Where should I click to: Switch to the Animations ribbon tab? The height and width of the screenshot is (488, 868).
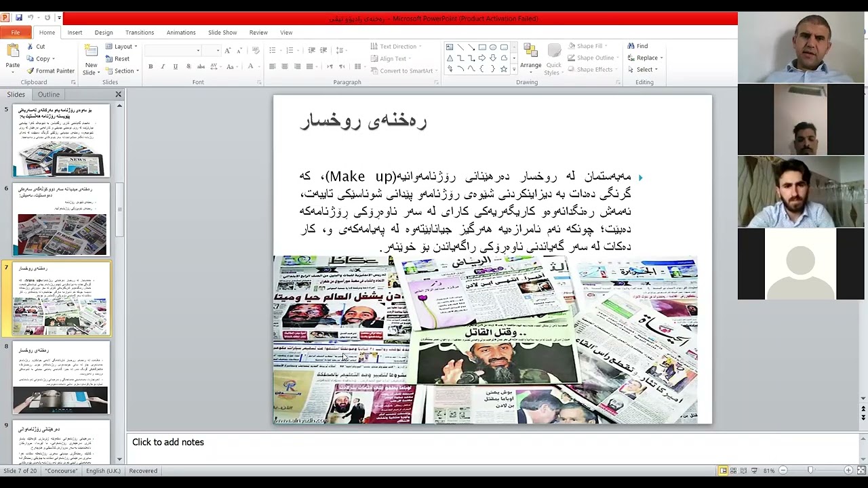point(181,33)
